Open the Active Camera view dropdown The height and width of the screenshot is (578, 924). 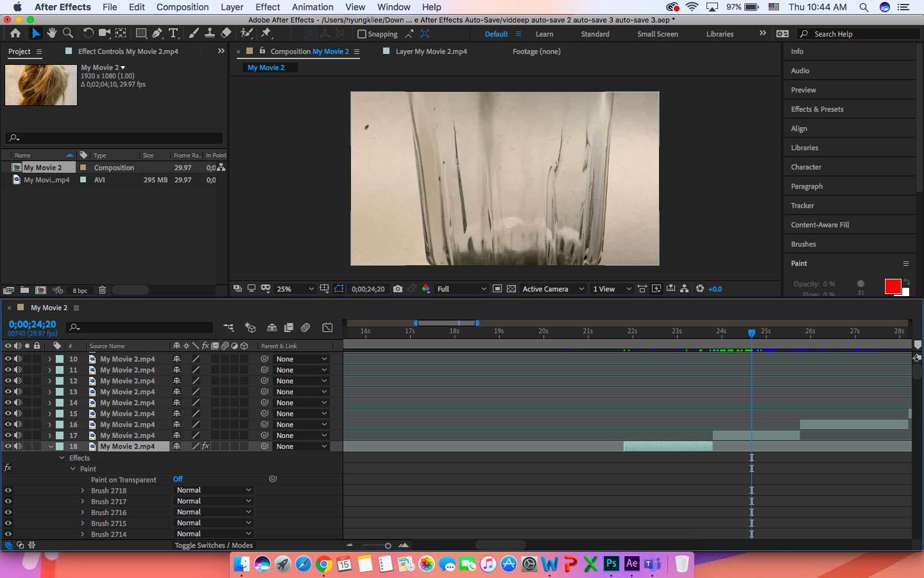(552, 288)
